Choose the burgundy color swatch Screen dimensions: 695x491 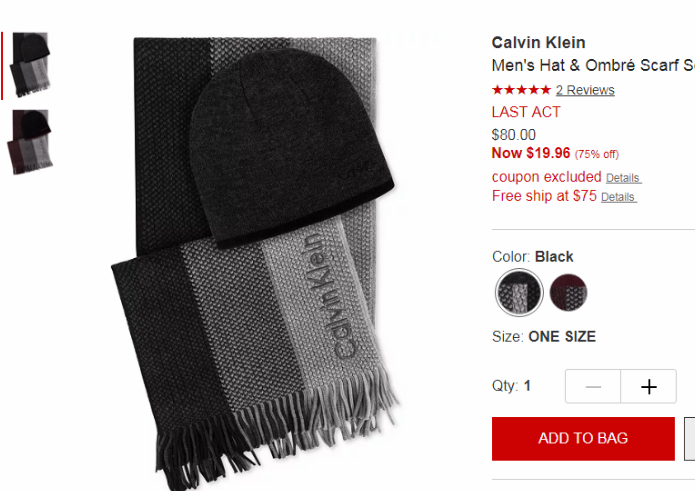568,292
